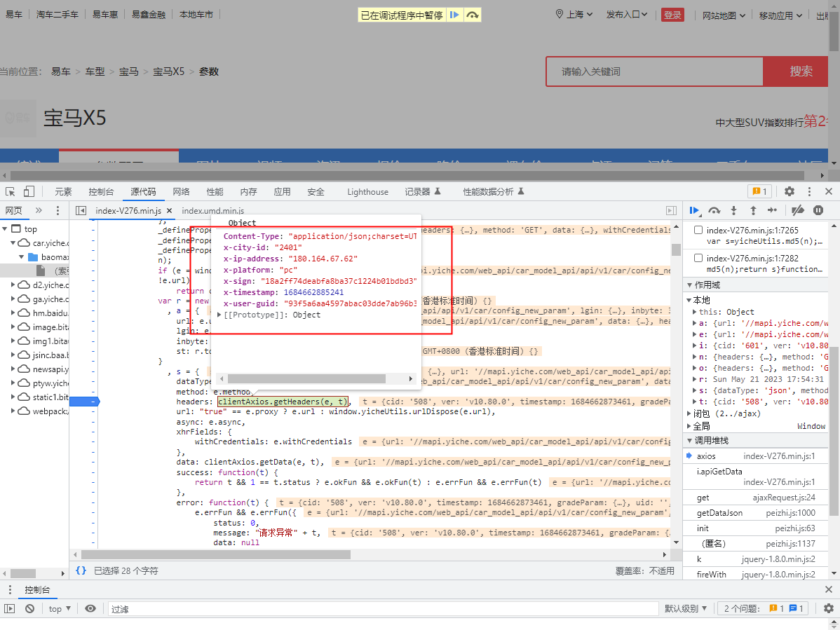Pretty print the source with braces icon
Image resolution: width=840 pixels, height=630 pixels.
click(x=81, y=570)
